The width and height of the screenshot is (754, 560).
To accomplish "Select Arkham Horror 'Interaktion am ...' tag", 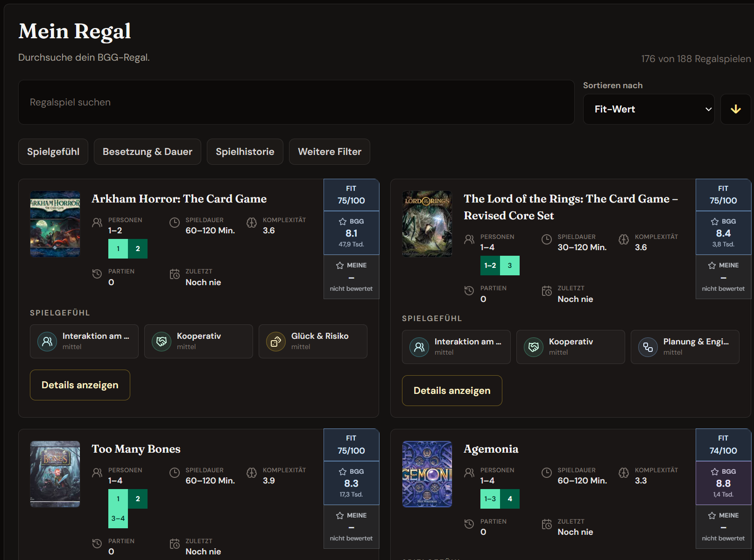I will click(x=84, y=342).
